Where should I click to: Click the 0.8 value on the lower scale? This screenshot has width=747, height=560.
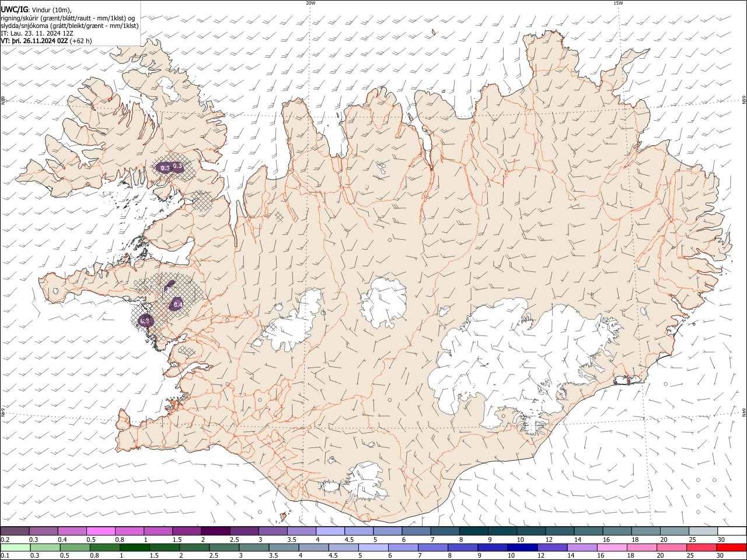point(95,556)
